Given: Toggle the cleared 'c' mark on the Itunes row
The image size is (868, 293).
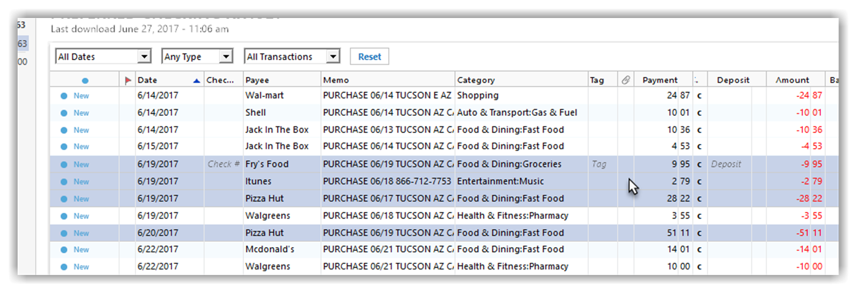Looking at the screenshot, I should tap(699, 181).
